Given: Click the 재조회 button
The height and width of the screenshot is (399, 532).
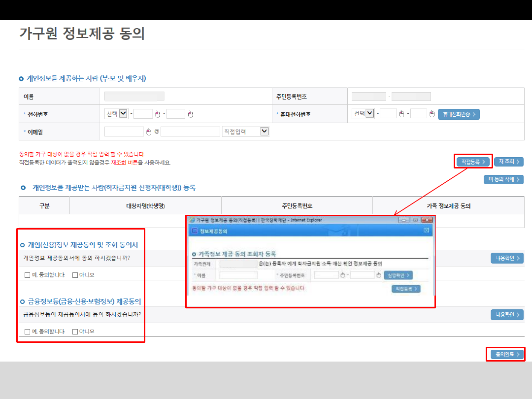Looking at the screenshot, I should pyautogui.click(x=508, y=162).
